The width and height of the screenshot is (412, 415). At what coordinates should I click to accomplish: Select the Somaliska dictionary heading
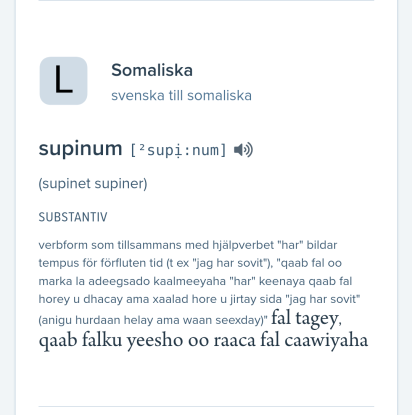click(x=152, y=70)
